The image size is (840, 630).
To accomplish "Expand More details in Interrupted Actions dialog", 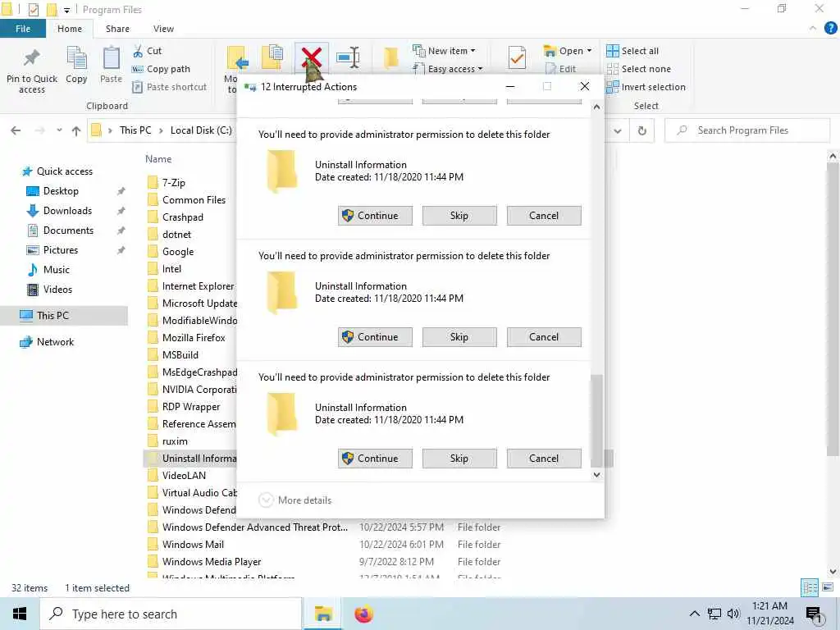I will click(295, 500).
